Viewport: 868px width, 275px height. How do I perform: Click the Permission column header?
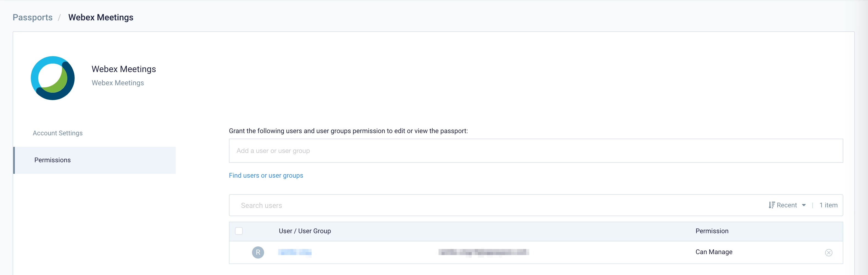[712, 231]
